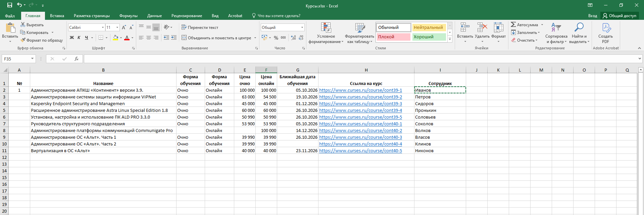Apply percent style with the % icon
Viewport: 644px width, 215px height.
pos(276,38)
